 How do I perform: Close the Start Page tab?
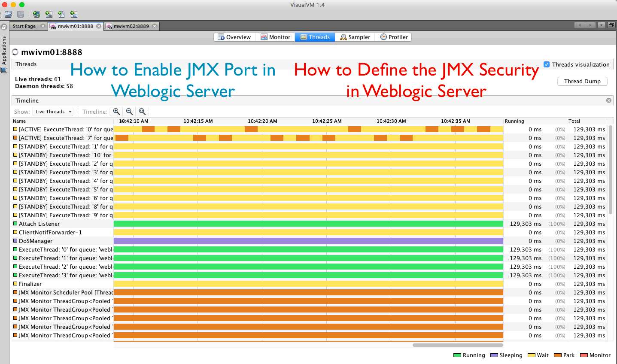tap(43, 26)
